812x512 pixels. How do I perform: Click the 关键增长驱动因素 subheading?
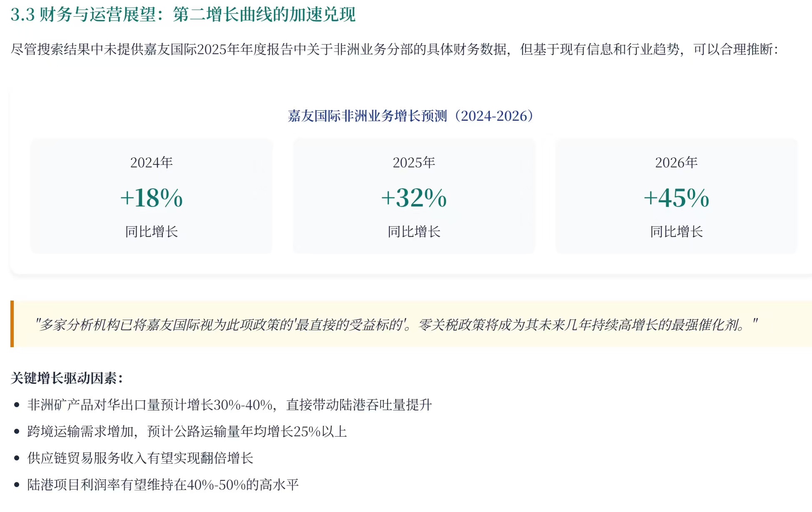[x=67, y=378]
